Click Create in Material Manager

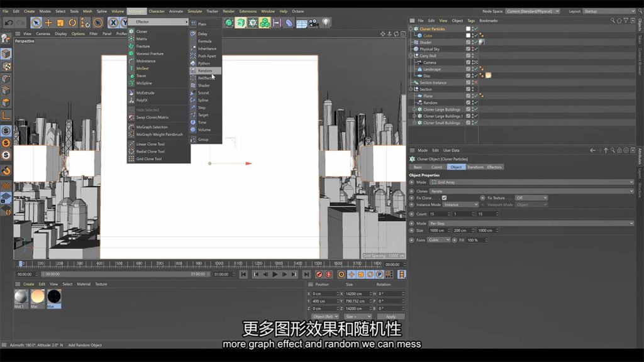click(x=29, y=284)
